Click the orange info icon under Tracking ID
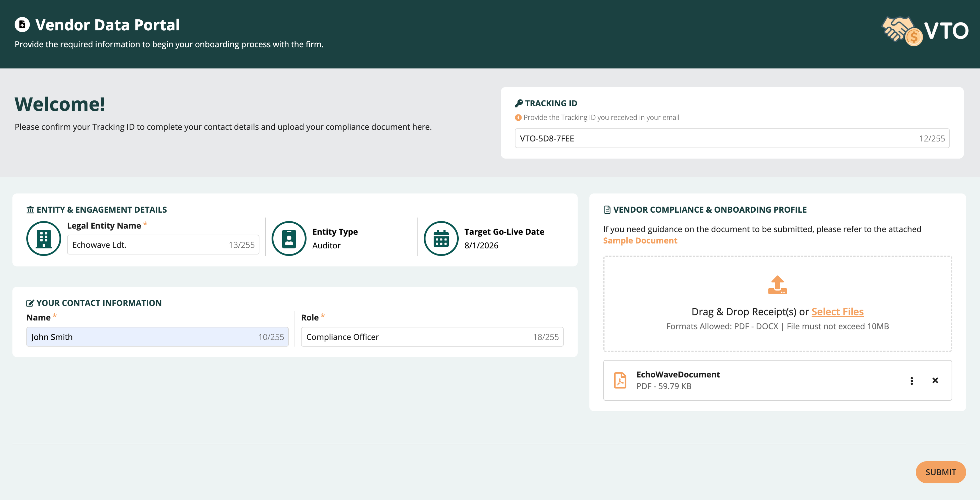Screen dimensions: 980x500 coord(518,118)
